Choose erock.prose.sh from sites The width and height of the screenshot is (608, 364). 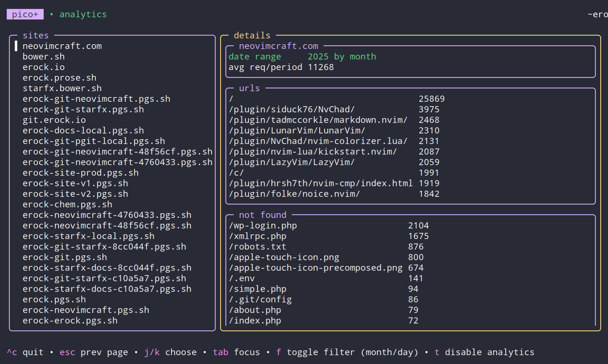[59, 78]
